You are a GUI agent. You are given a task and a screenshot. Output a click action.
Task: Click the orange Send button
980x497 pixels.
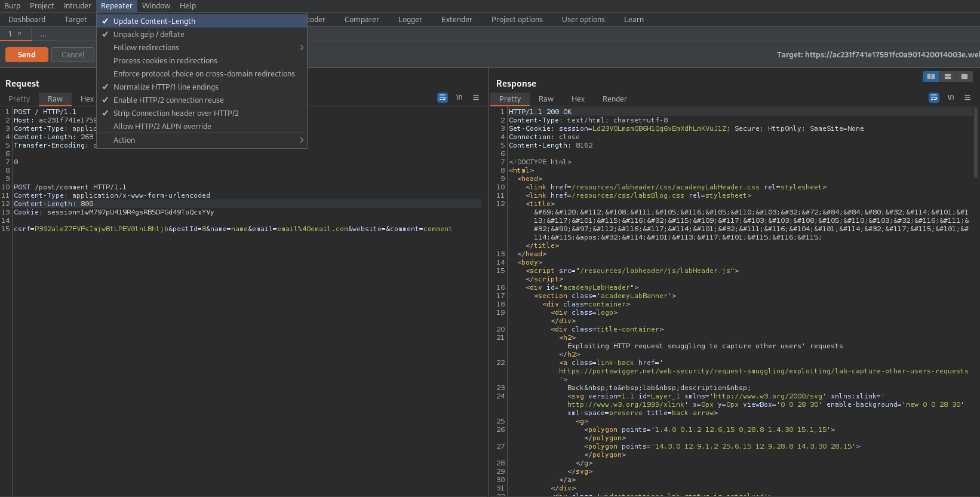point(27,54)
